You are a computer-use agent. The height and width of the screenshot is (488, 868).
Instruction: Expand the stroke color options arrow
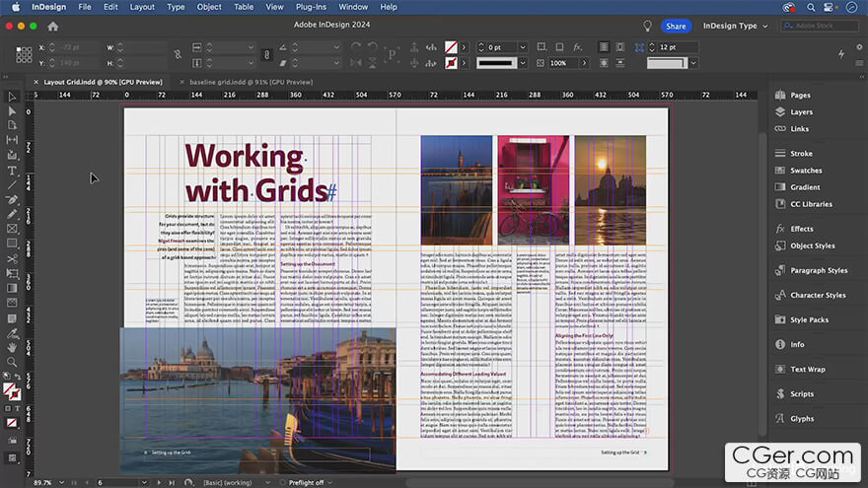tap(464, 63)
